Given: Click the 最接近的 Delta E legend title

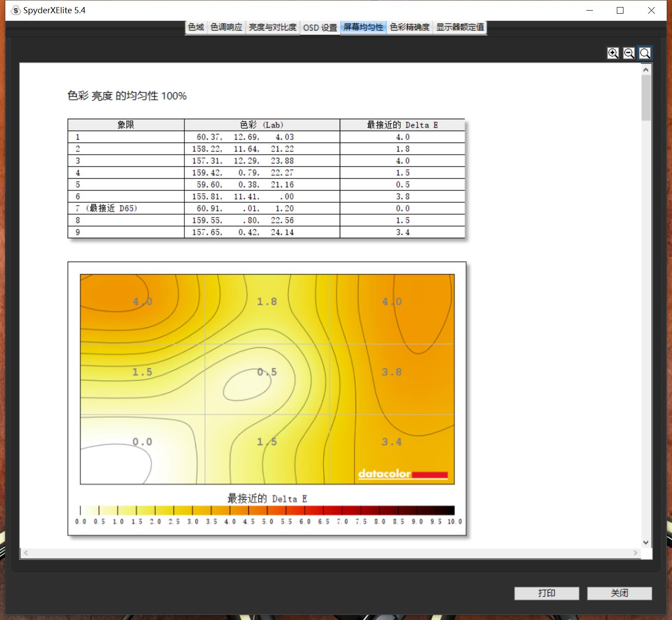Looking at the screenshot, I should 267,499.
